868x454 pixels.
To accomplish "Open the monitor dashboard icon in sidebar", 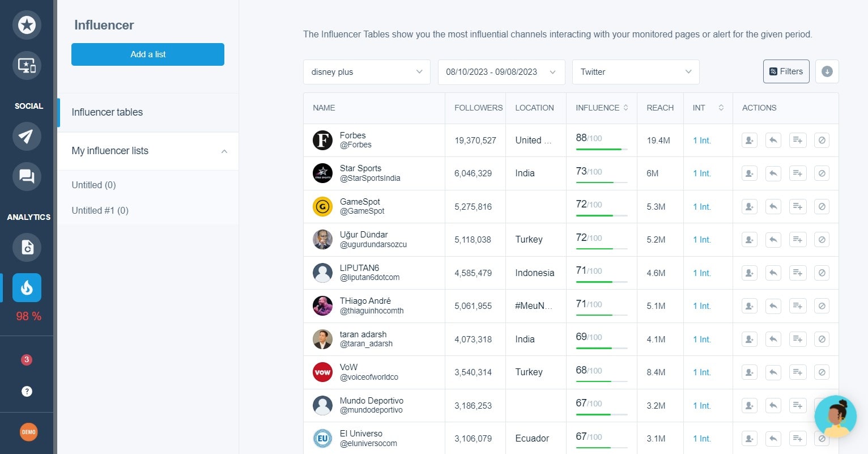I will pyautogui.click(x=27, y=66).
